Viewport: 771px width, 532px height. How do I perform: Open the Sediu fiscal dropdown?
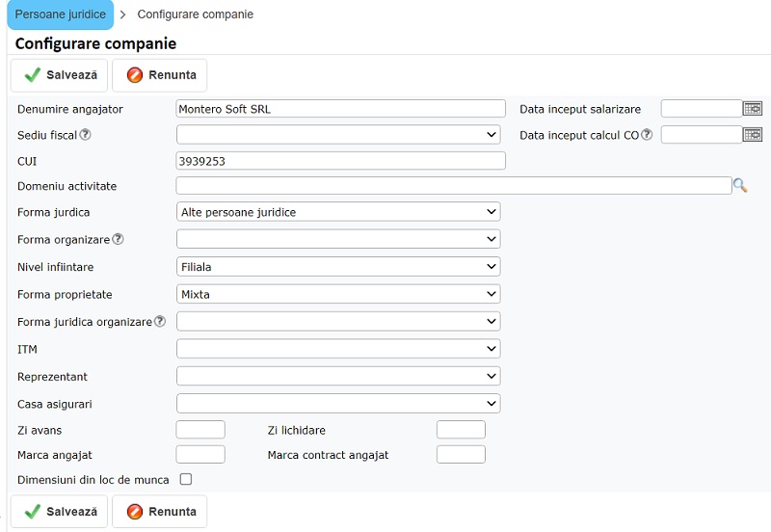tap(338, 135)
